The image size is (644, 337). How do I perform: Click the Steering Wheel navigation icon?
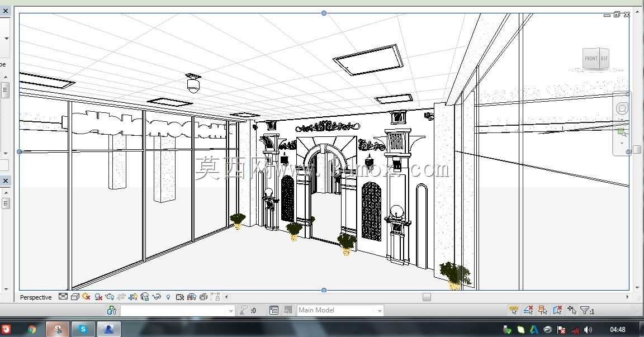point(622,108)
